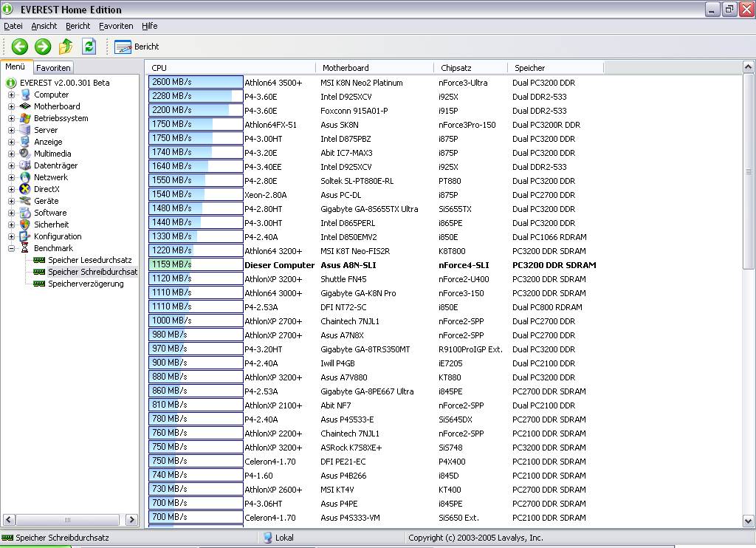Click the Speicher Lesedurchsatz memory chip icon

(x=39, y=260)
